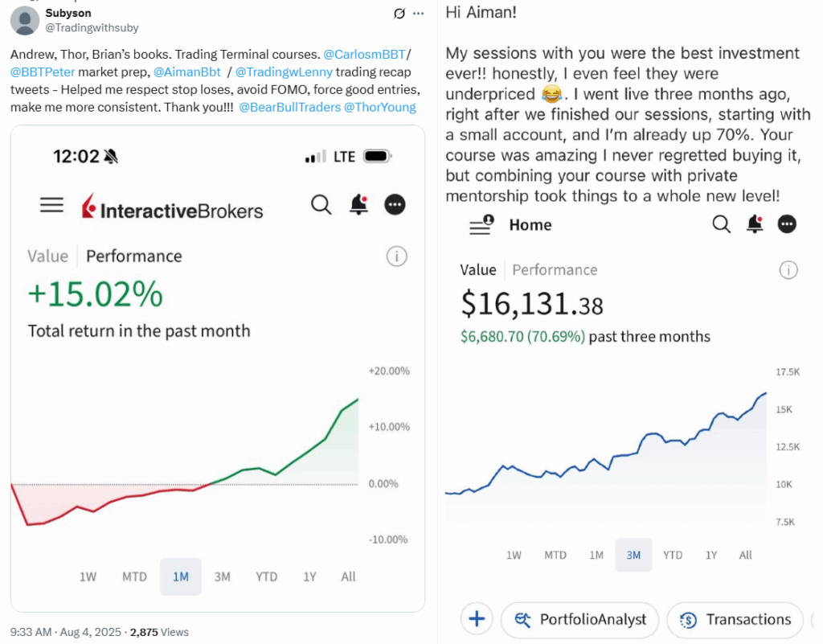Click the info icon beside the $16,131.38 value
The image size is (823, 644).
click(x=789, y=270)
